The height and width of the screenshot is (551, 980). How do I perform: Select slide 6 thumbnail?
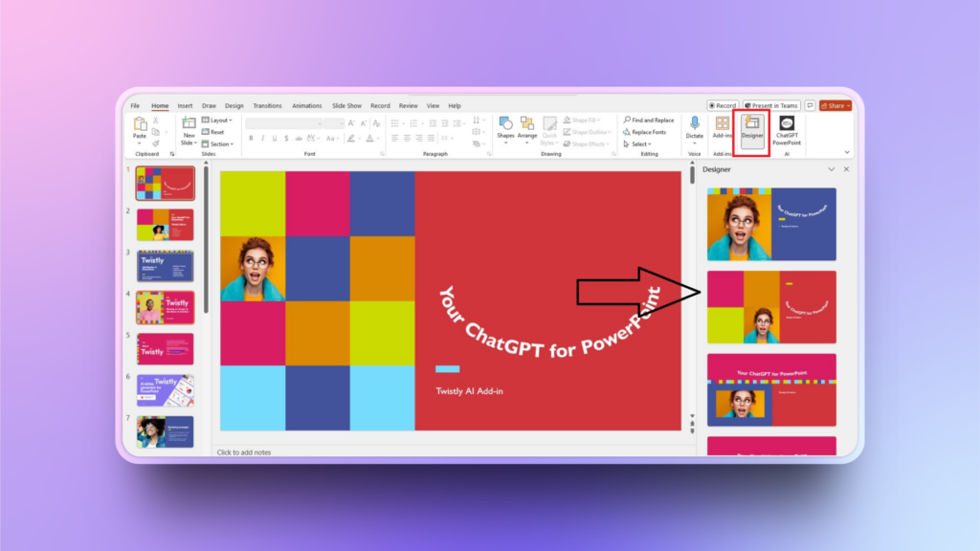pos(165,390)
